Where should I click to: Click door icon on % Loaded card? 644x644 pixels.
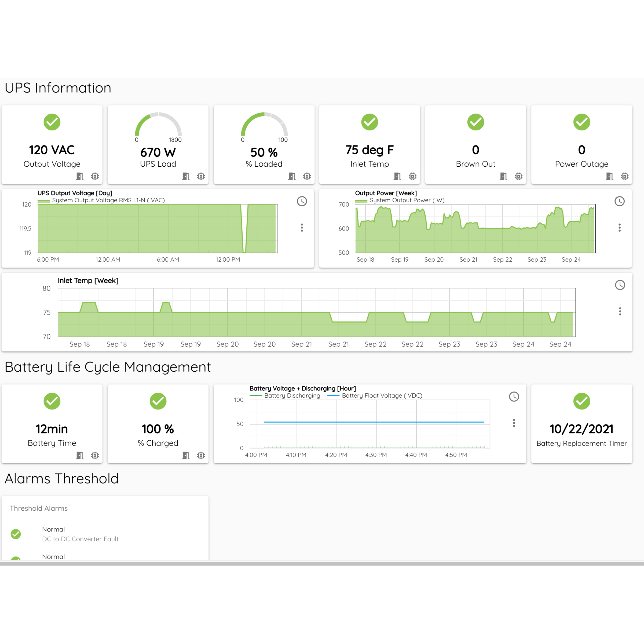coord(292,176)
